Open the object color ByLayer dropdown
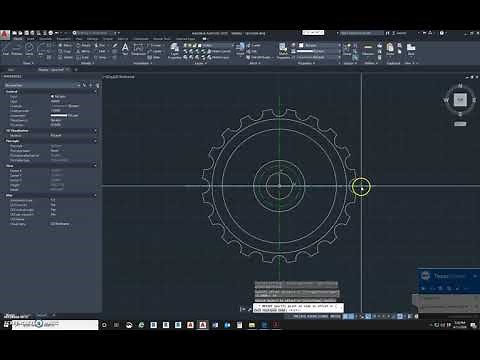Viewport: 480px width, 360px height. tap(319, 45)
